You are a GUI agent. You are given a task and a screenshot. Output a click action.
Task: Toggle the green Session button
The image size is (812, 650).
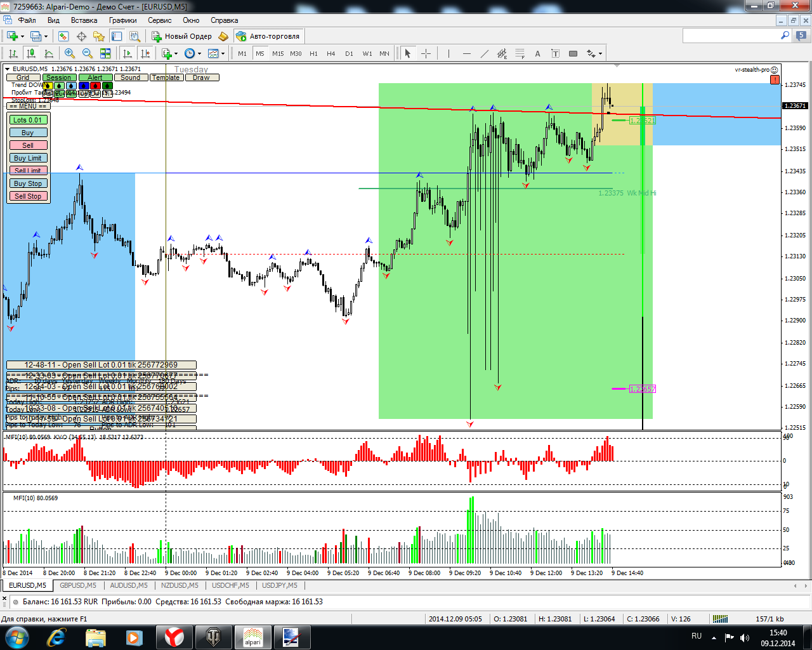[59, 77]
